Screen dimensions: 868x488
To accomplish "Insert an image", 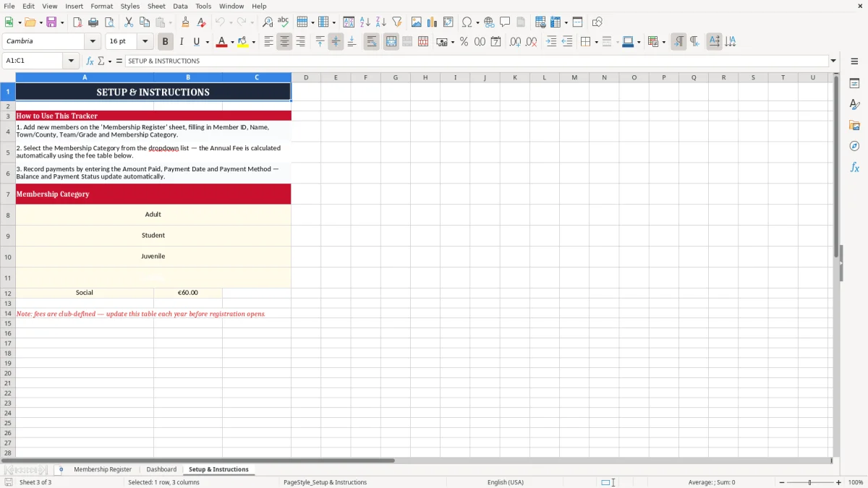I will point(417,22).
